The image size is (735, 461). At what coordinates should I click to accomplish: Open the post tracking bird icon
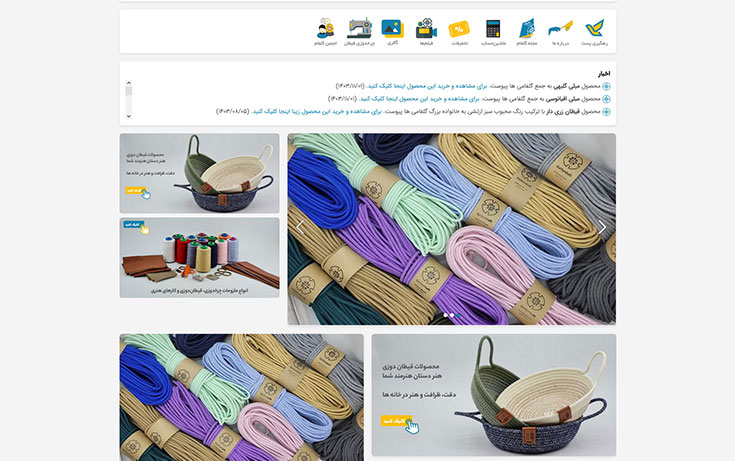tap(594, 29)
